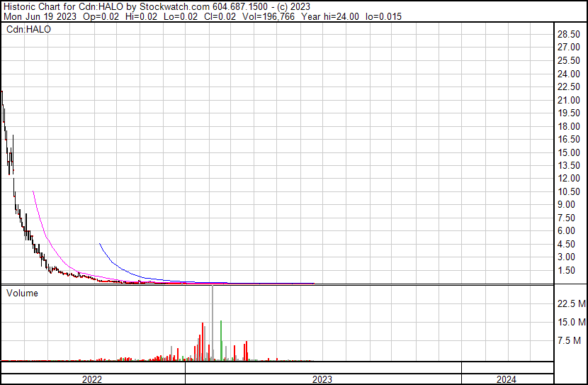The height and width of the screenshot is (385, 588).
Task: Click the 9.00 price axis value
Action: [566, 204]
